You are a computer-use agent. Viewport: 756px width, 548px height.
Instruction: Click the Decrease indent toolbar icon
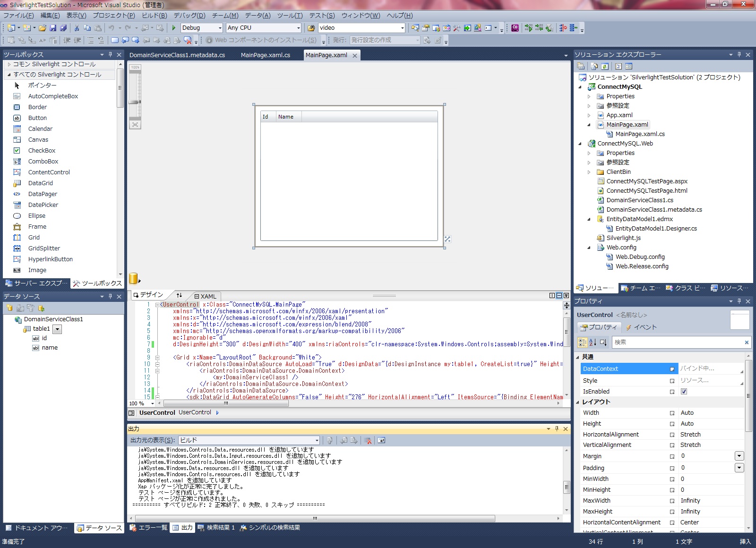pos(67,40)
